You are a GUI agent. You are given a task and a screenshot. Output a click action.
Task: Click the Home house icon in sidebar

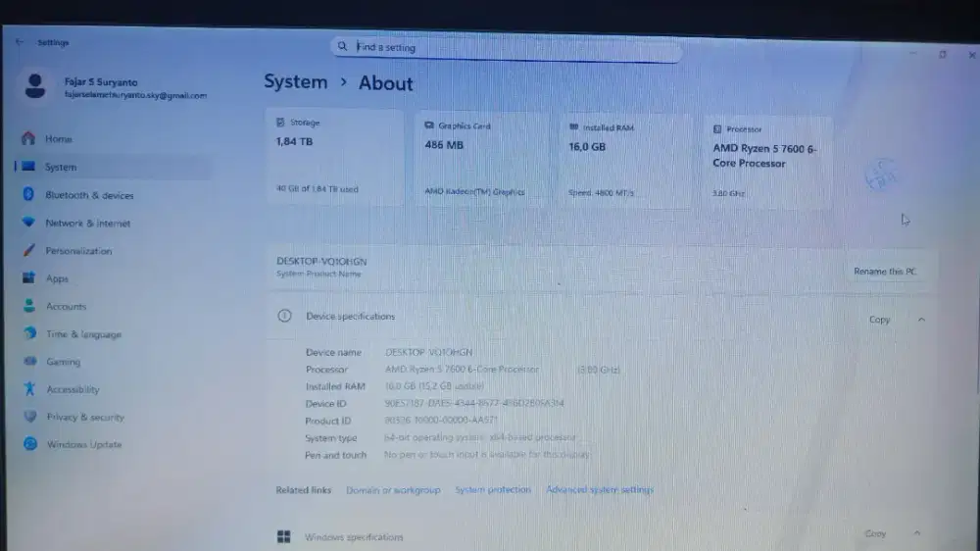coord(28,138)
